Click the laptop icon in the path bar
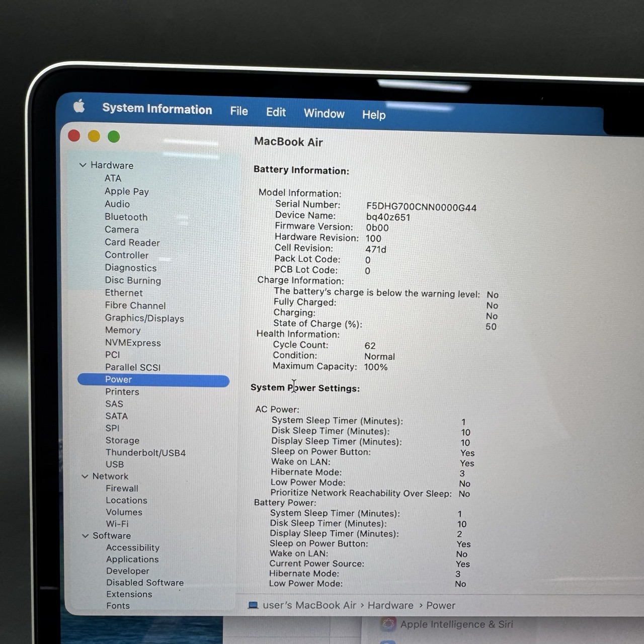The width and height of the screenshot is (644, 644). click(x=253, y=605)
